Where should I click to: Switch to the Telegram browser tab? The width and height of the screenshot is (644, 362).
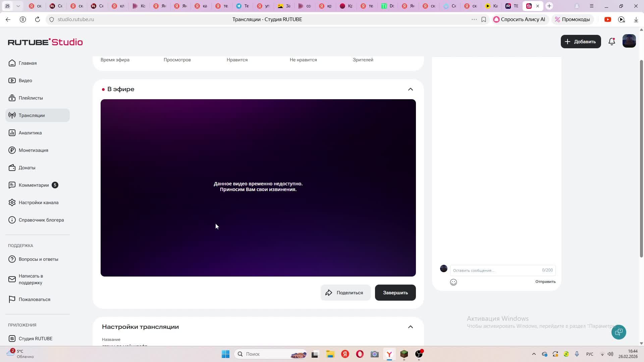[242, 6]
